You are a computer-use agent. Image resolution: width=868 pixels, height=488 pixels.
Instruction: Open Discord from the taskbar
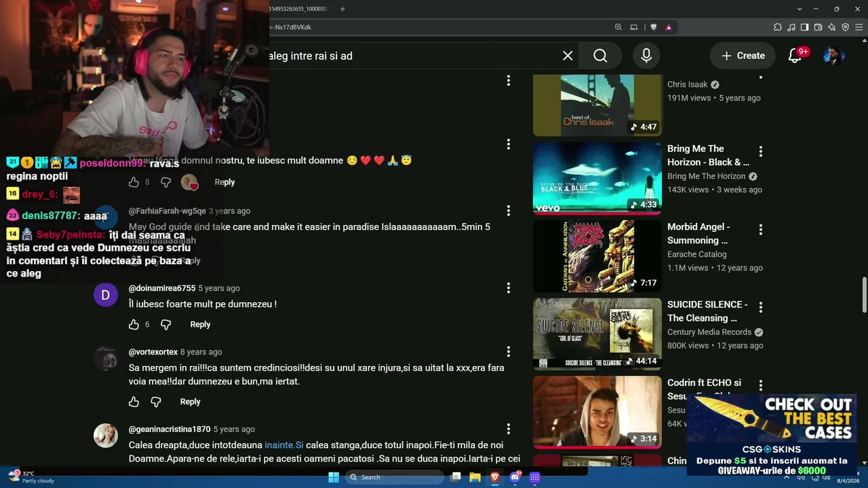tap(515, 477)
